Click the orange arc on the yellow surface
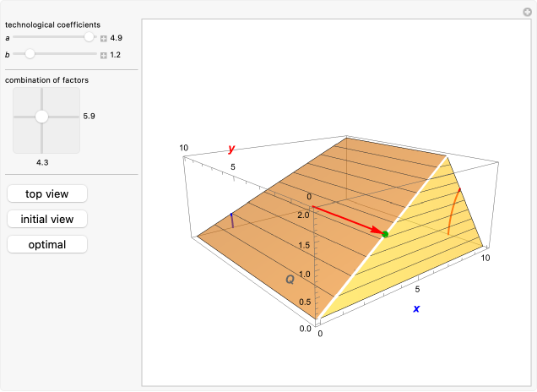 tap(453, 211)
